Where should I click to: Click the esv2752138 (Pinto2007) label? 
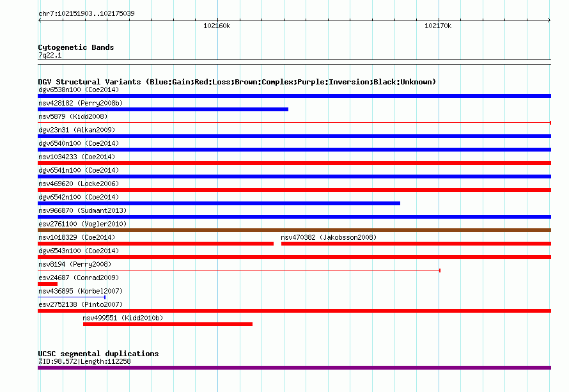point(81,304)
